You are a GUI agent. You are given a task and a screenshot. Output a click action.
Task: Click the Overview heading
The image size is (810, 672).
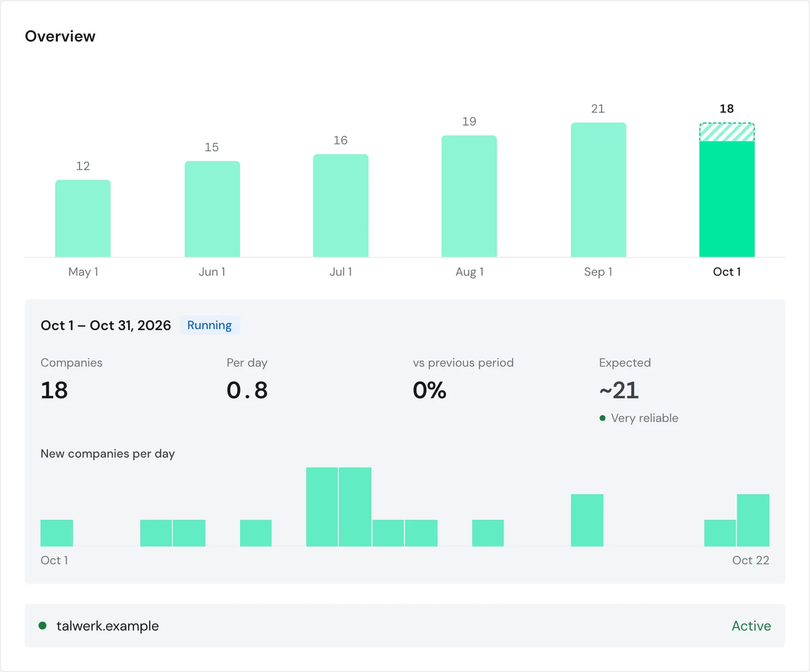tap(60, 36)
